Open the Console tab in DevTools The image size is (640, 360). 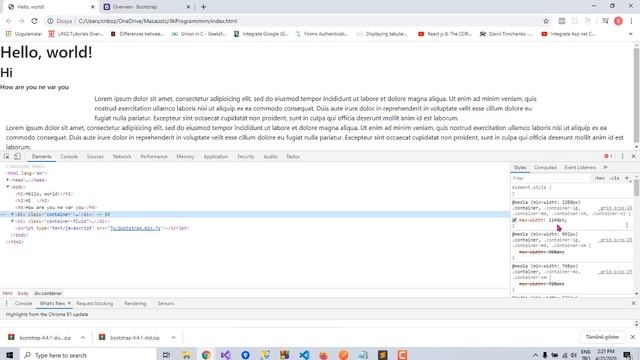pos(69,156)
